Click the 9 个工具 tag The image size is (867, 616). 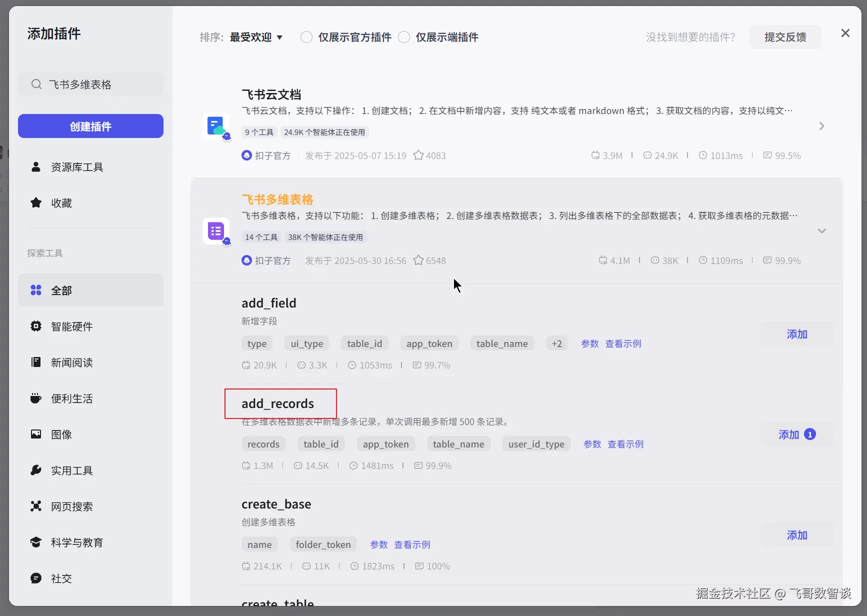(259, 132)
